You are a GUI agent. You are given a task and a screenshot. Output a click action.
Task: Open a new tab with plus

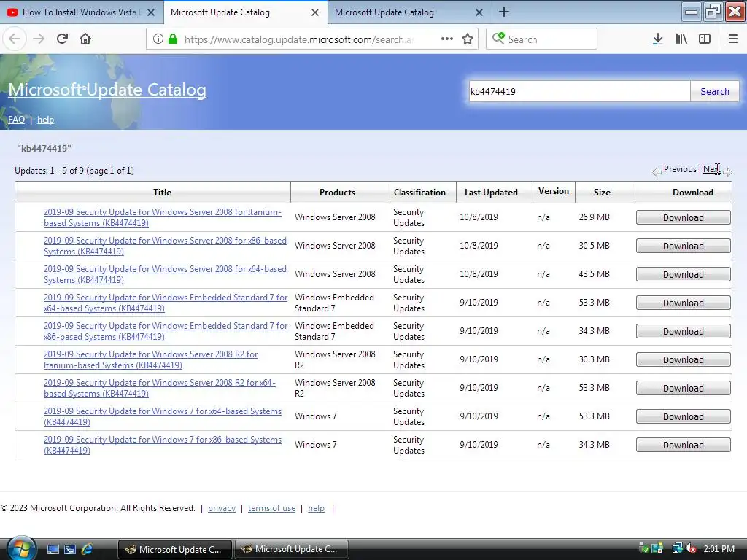pos(504,12)
